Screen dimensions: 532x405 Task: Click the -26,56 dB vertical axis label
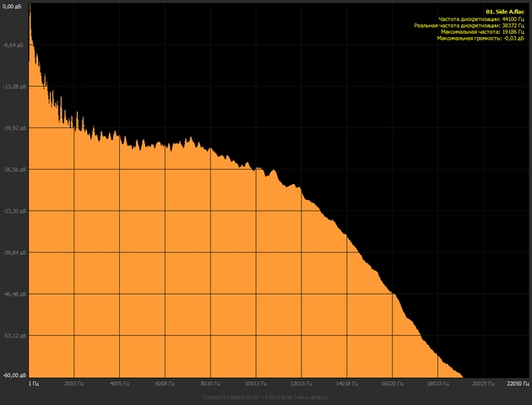tap(13, 170)
